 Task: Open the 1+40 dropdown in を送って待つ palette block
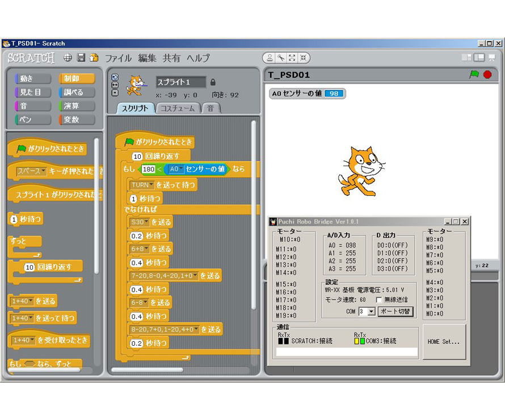click(22, 318)
